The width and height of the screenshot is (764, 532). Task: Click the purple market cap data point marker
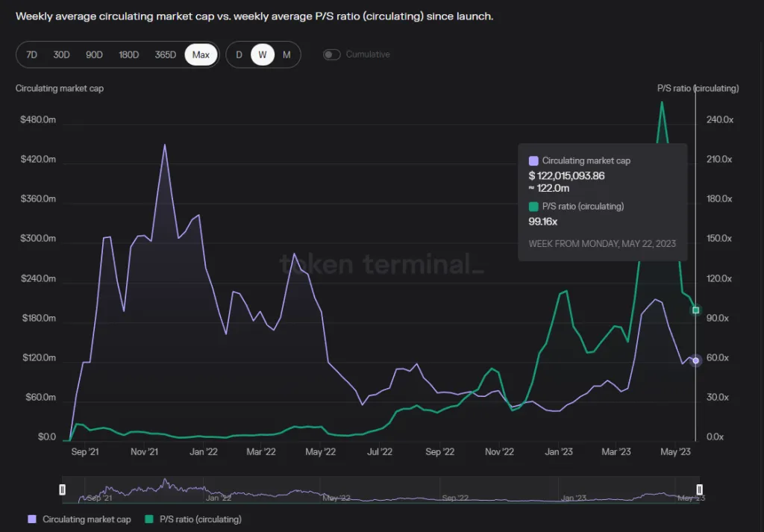[694, 360]
